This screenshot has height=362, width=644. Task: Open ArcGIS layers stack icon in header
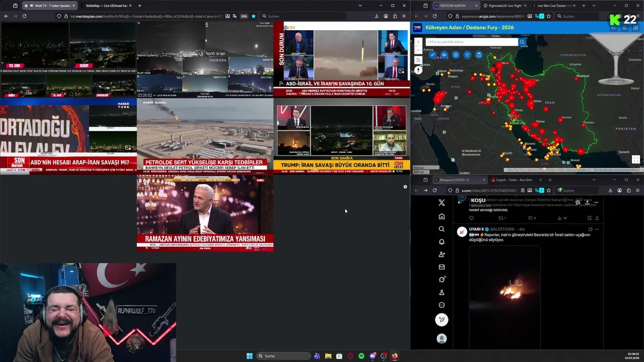625,28
